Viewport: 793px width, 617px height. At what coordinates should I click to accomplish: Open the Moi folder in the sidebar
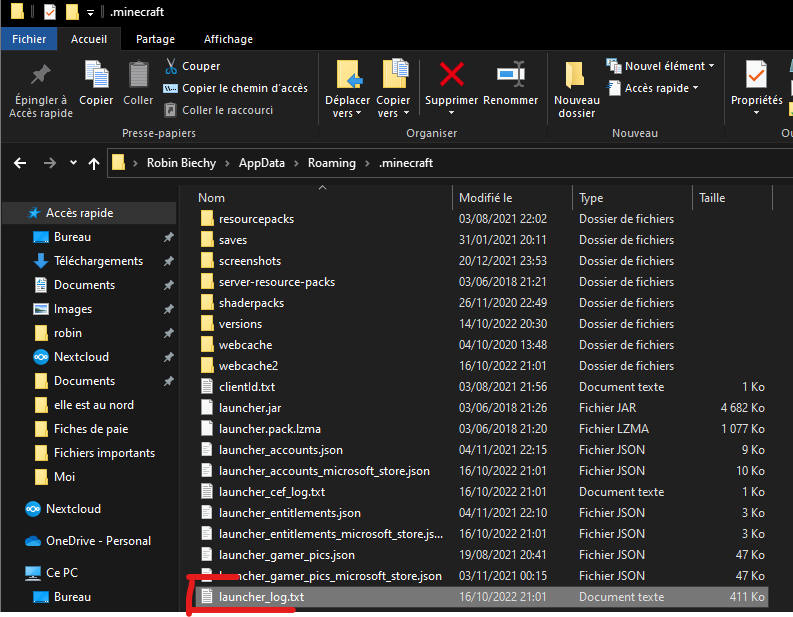pos(64,477)
